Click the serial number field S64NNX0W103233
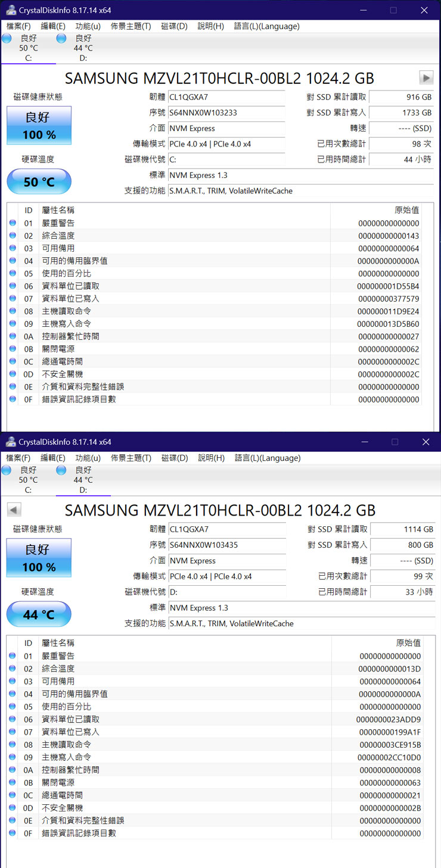Image resolution: width=441 pixels, height=868 pixels. pyautogui.click(x=226, y=113)
